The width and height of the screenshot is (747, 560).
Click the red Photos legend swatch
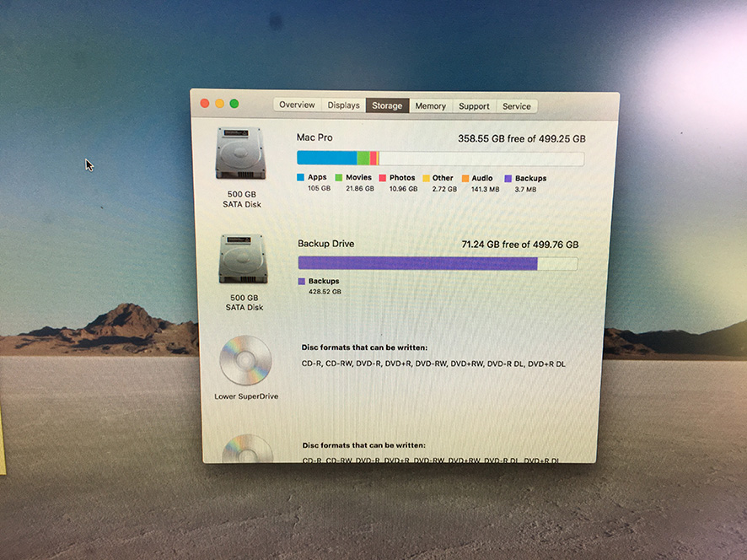pyautogui.click(x=383, y=178)
